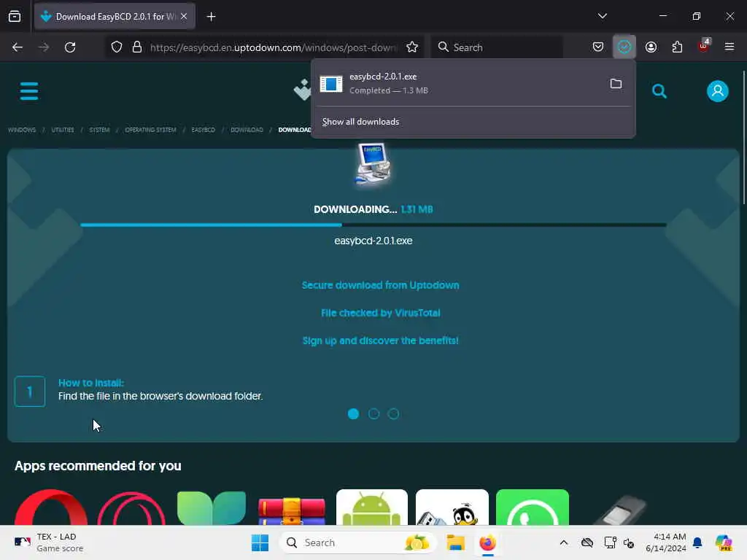Screen dimensions: 747x560
Task: Click the download progress bar
Action: pyautogui.click(x=373, y=225)
